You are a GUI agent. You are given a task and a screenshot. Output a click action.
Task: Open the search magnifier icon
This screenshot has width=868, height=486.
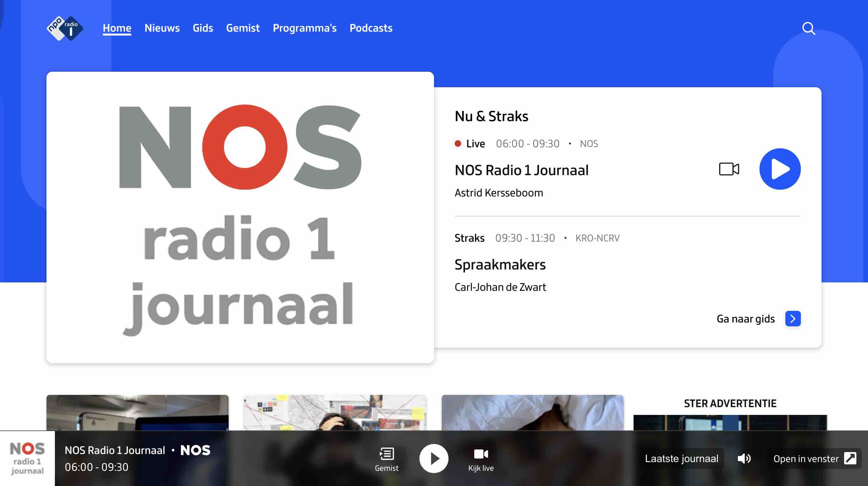809,28
